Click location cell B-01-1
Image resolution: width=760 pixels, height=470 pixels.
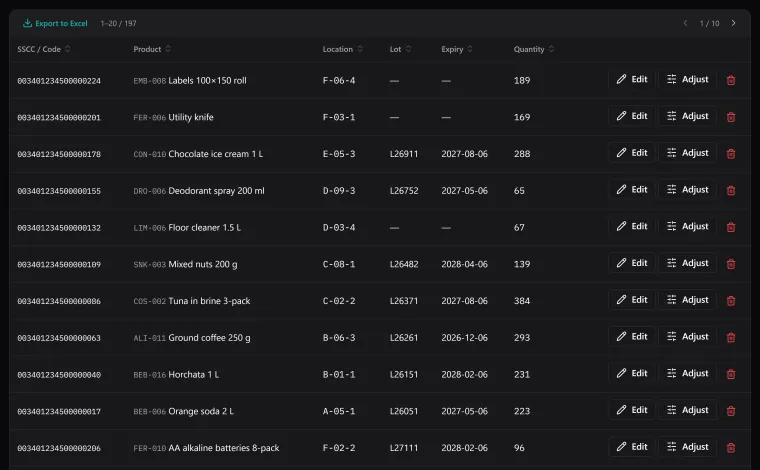pyautogui.click(x=339, y=375)
